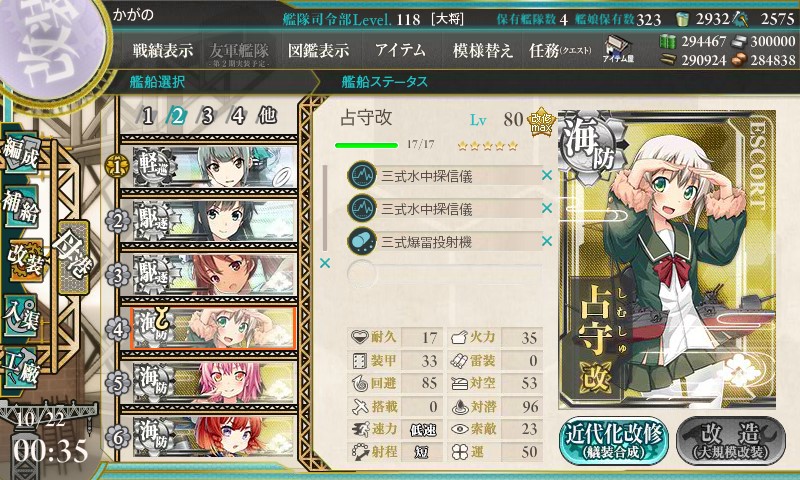Switch to 他 other ships tab
Screen dimensions: 800x480
point(267,116)
